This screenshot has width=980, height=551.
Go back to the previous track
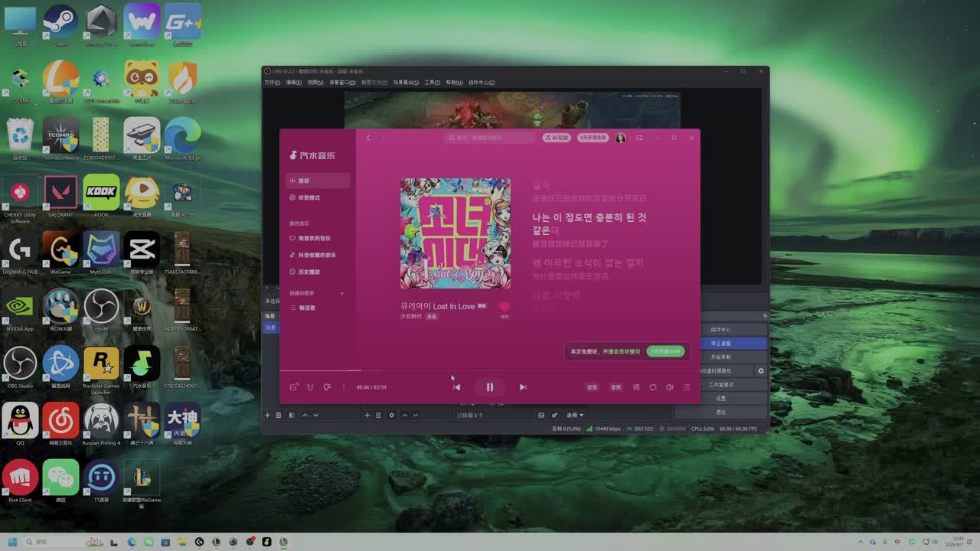tap(457, 387)
